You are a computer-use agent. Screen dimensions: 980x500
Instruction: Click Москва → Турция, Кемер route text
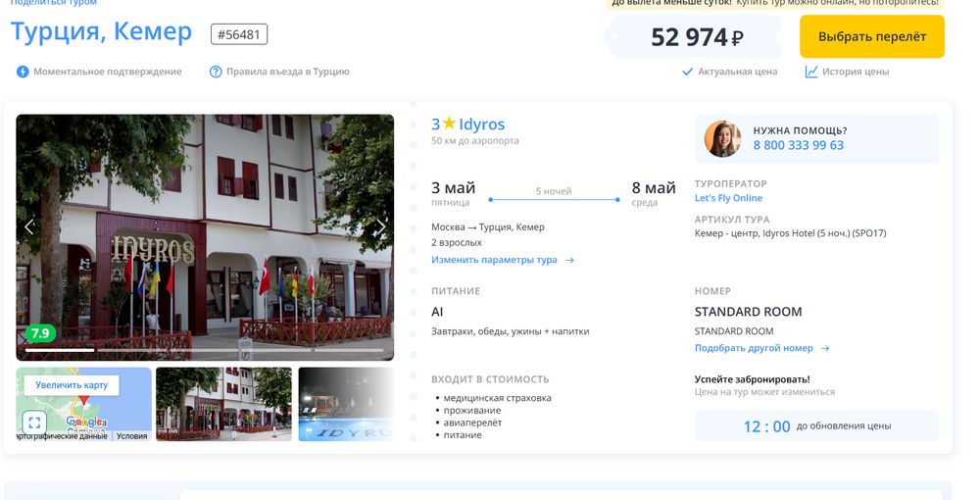point(487,226)
